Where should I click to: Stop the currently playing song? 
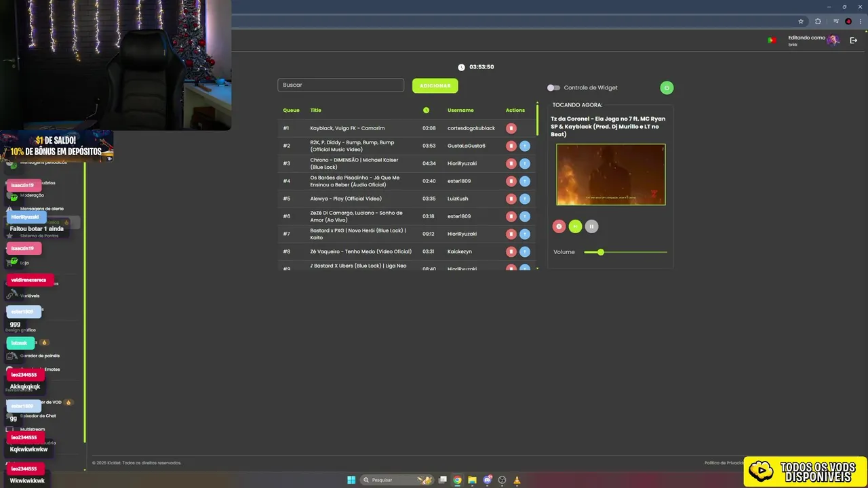point(559,226)
